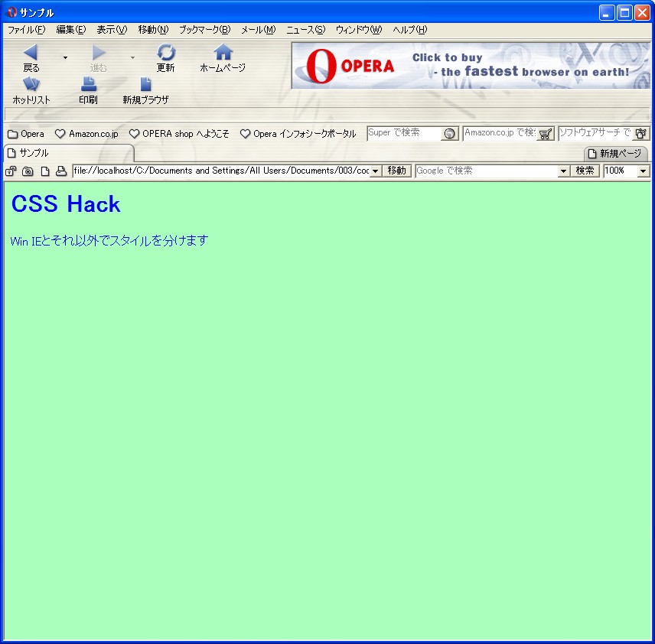Open the 表示(V) menu
The image size is (655, 644).
click(112, 30)
